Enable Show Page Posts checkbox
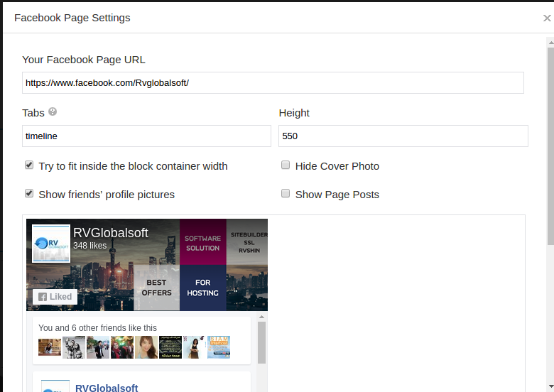 coord(286,193)
